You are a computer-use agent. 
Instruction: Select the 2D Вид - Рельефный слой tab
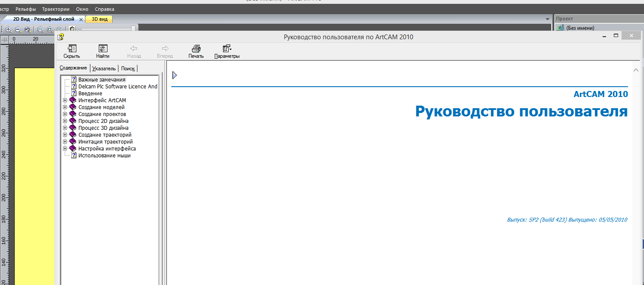(44, 19)
